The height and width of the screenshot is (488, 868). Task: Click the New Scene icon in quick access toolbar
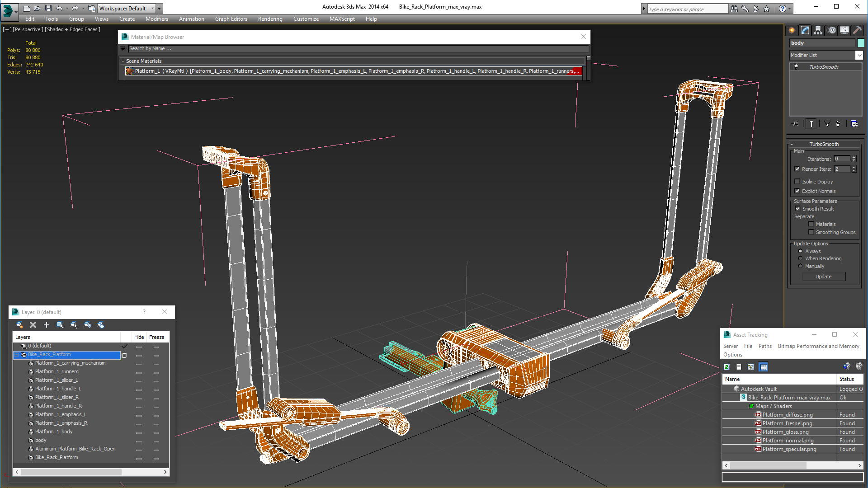pos(26,9)
